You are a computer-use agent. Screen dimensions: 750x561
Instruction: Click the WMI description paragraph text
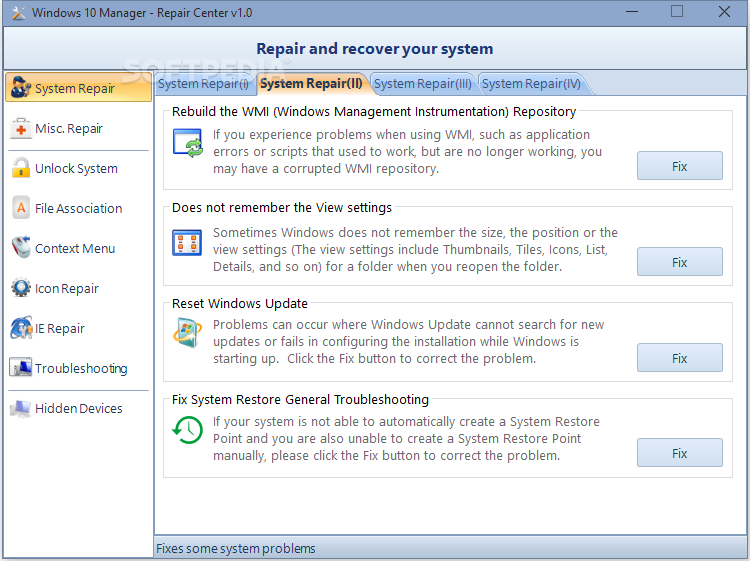[x=408, y=152]
